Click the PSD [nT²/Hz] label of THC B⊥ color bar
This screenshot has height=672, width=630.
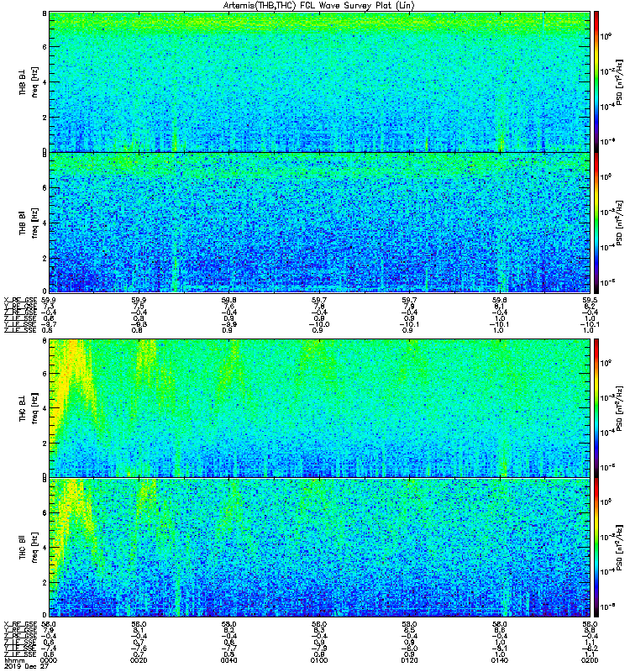[619, 408]
